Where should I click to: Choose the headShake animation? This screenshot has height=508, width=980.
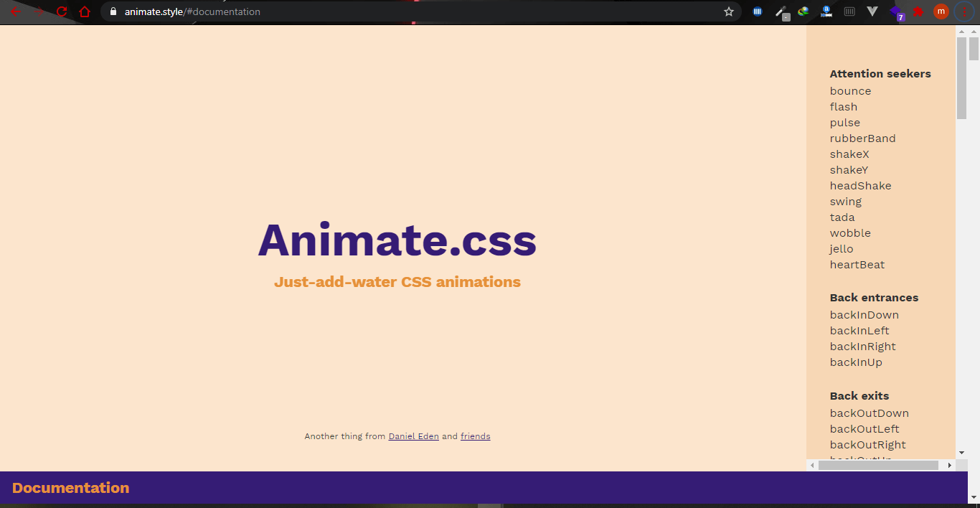pos(861,186)
